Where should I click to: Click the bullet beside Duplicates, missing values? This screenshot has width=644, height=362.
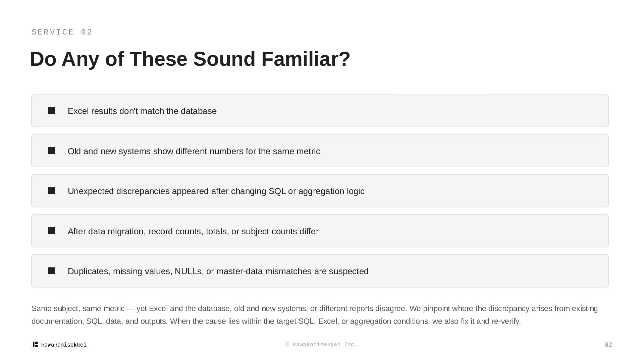pyautogui.click(x=52, y=271)
